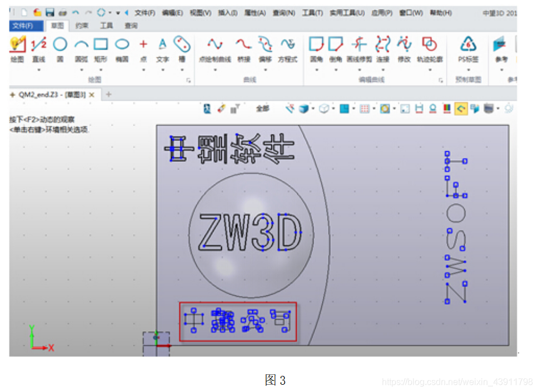Expand the 直线 dropdown arrow
538x392 pixels.
click(x=39, y=70)
